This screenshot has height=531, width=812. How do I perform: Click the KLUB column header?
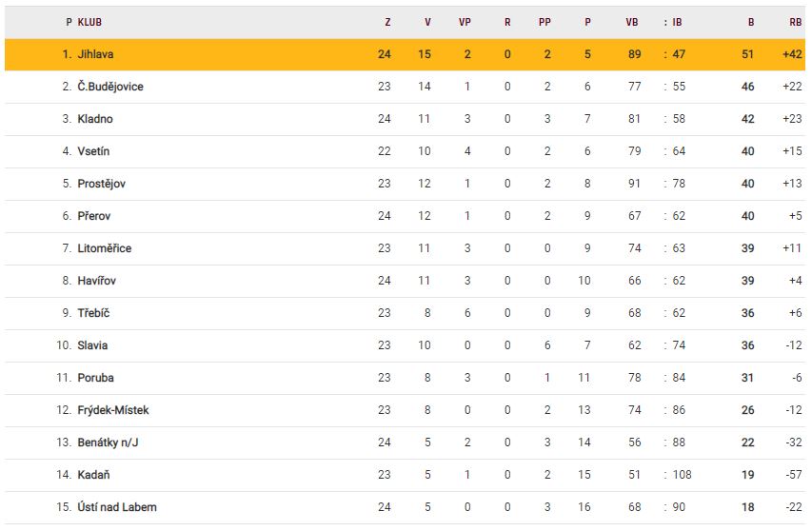pyautogui.click(x=90, y=22)
